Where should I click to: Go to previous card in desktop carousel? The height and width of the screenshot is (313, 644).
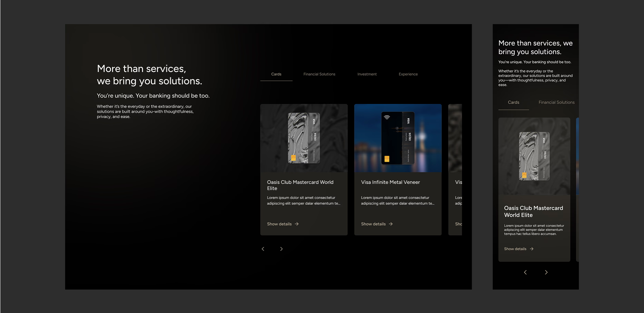click(x=263, y=249)
